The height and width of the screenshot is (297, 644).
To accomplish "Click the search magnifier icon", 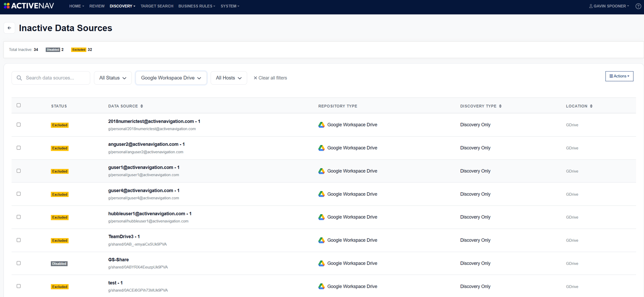I will pos(19,78).
